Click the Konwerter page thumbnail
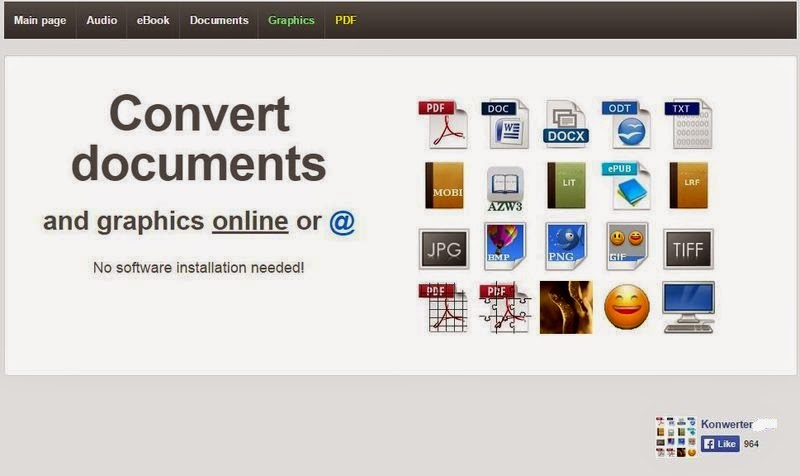Viewport: 800px width, 476px height. coord(676,437)
